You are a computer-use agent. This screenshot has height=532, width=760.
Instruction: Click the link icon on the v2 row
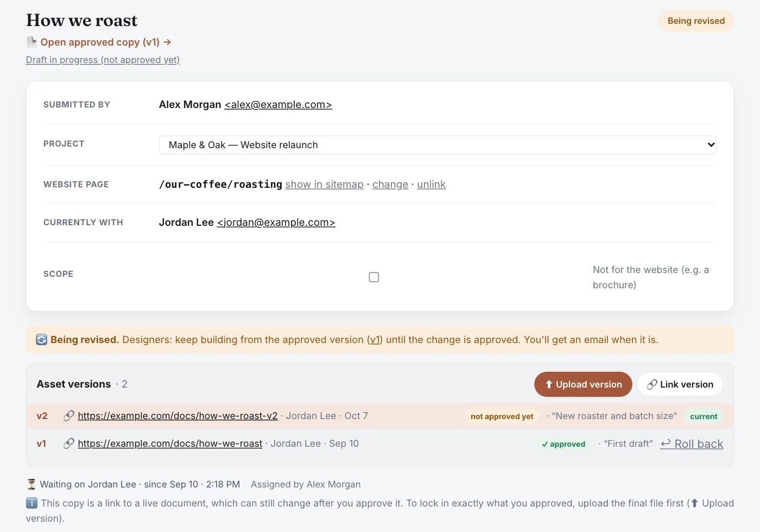[x=69, y=416]
